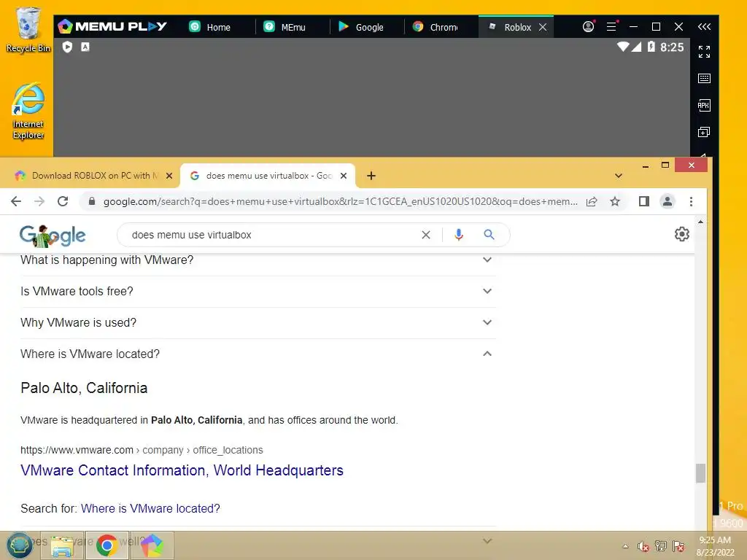Enter MEmu fullscreen mode
Viewport: 747px width, 560px height.
704,52
